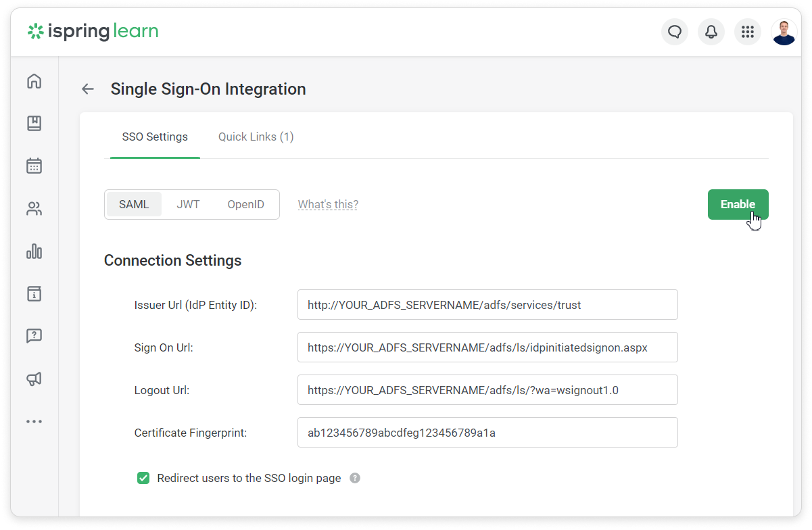Open the Courses section in the sidebar

(x=34, y=123)
